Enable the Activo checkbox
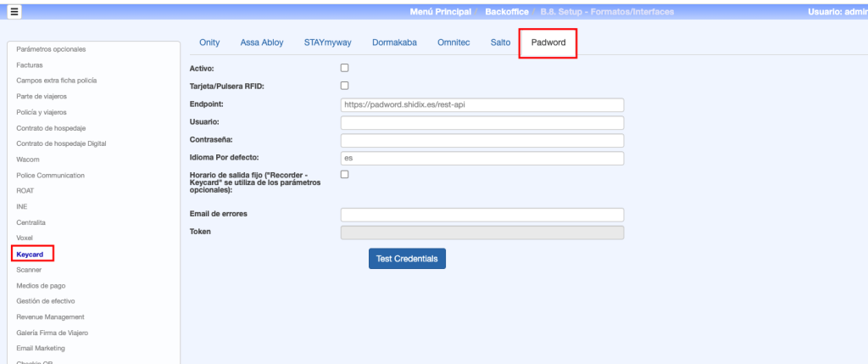 tap(344, 68)
